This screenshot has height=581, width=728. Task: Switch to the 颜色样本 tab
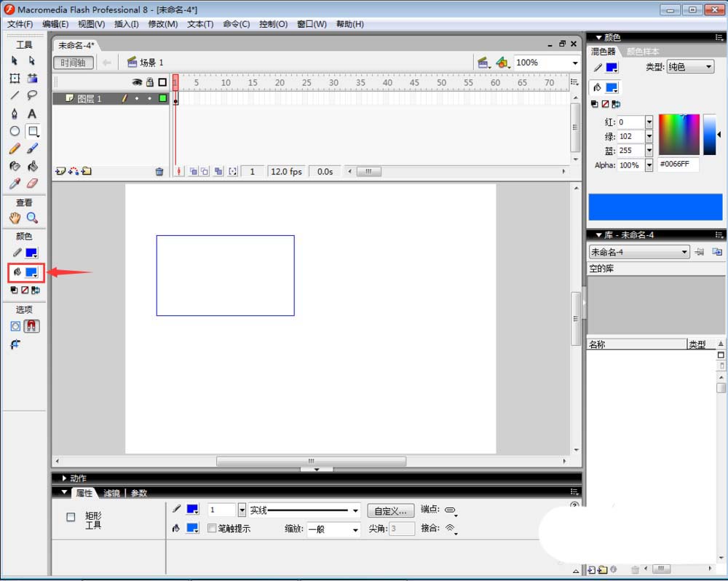click(x=643, y=52)
